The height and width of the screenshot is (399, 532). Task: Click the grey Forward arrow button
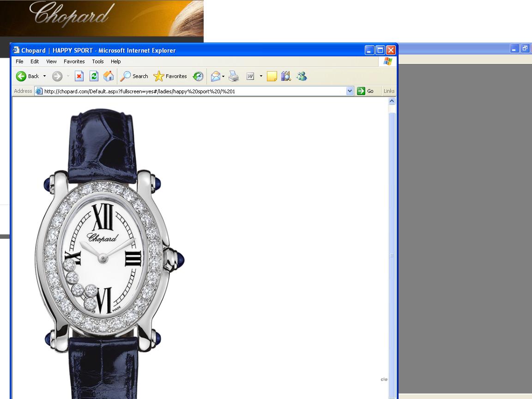click(x=57, y=76)
